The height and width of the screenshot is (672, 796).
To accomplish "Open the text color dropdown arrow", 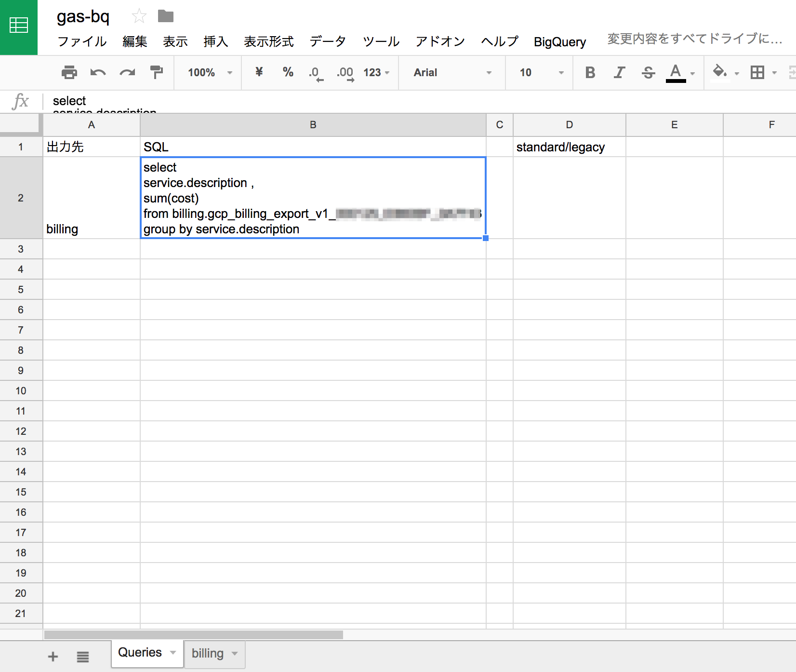I will (693, 74).
